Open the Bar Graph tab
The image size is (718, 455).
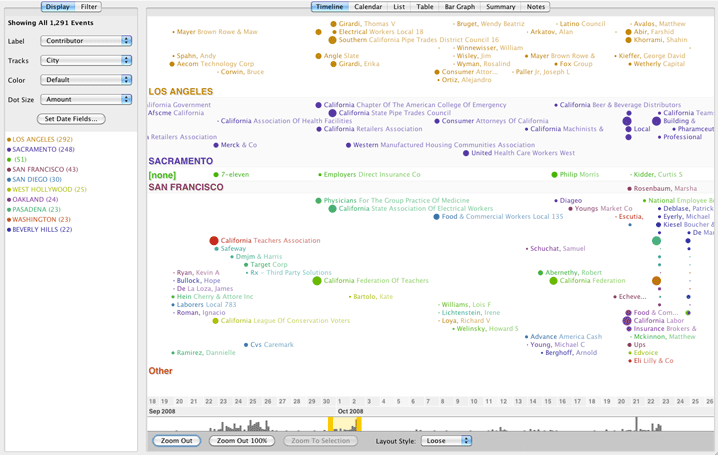coord(459,7)
